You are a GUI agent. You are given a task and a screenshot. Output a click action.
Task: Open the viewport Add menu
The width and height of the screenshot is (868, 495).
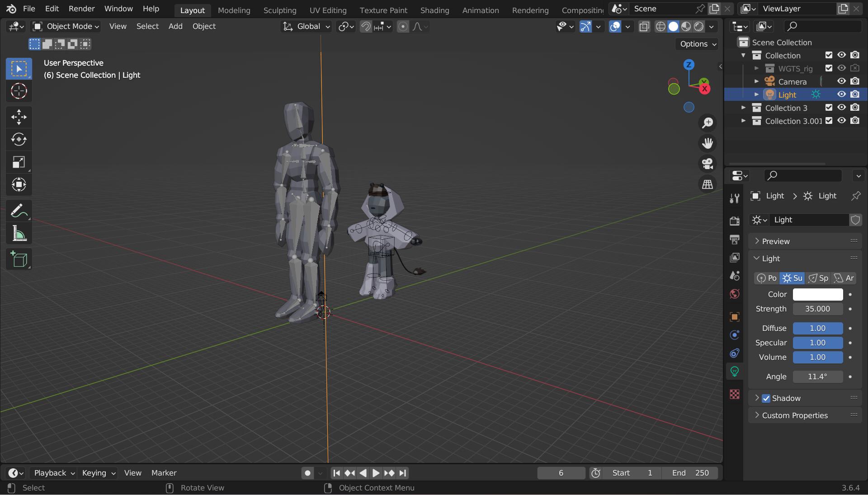(x=175, y=26)
